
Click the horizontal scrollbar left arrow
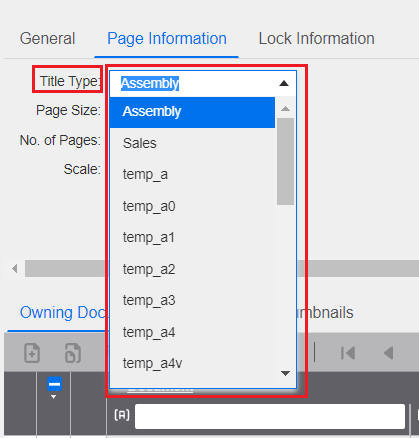click(x=14, y=268)
